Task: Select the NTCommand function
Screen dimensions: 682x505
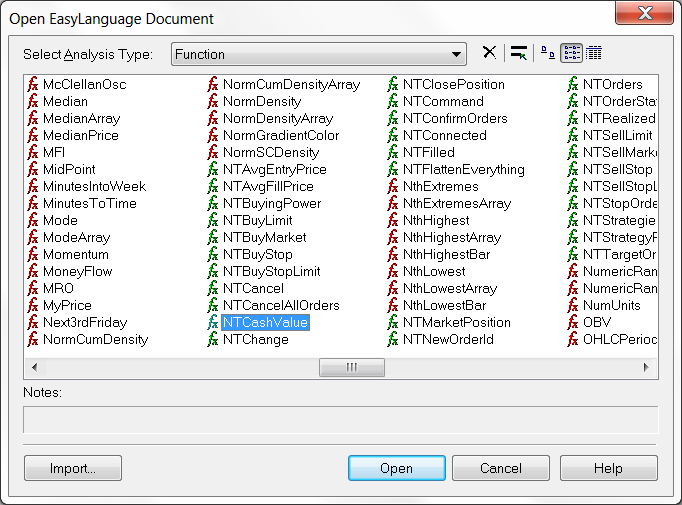Action: 443,101
